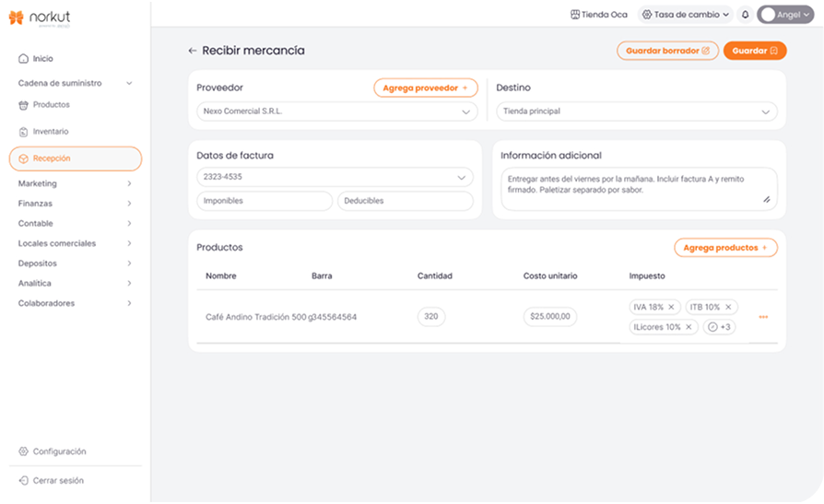The height and width of the screenshot is (504, 824).
Task: Open Configuración from the sidebar
Action: pyautogui.click(x=59, y=451)
